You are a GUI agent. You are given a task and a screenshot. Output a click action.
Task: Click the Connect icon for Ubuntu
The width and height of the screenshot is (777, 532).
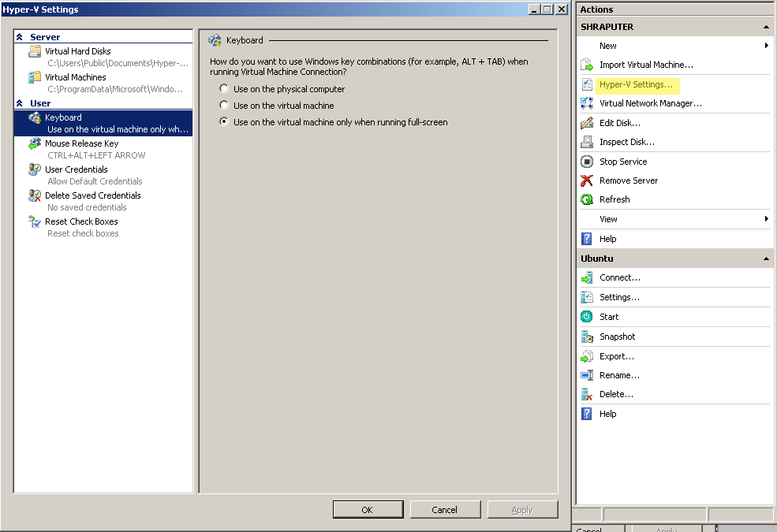pyautogui.click(x=587, y=277)
